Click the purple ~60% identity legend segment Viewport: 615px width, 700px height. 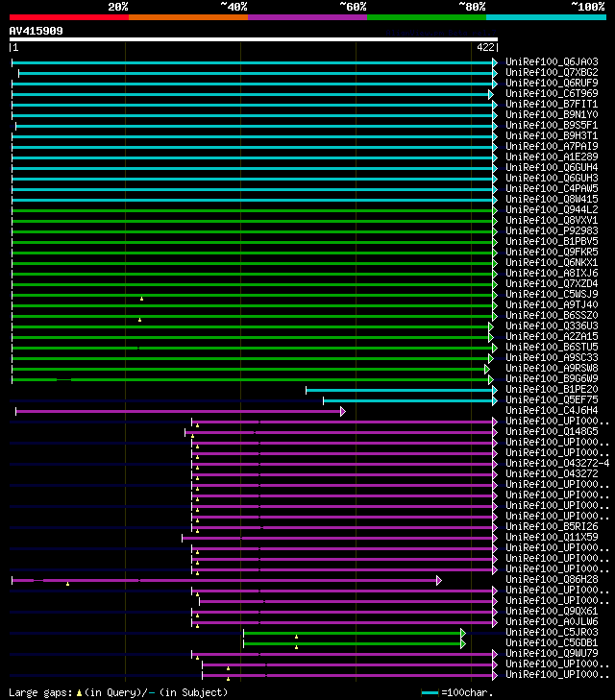pyautogui.click(x=307, y=17)
